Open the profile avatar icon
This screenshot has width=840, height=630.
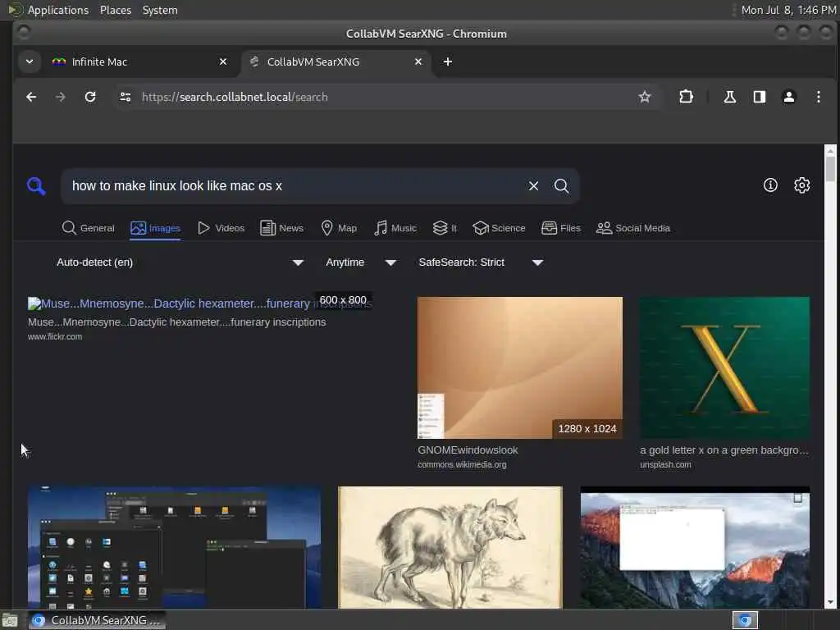click(x=788, y=97)
